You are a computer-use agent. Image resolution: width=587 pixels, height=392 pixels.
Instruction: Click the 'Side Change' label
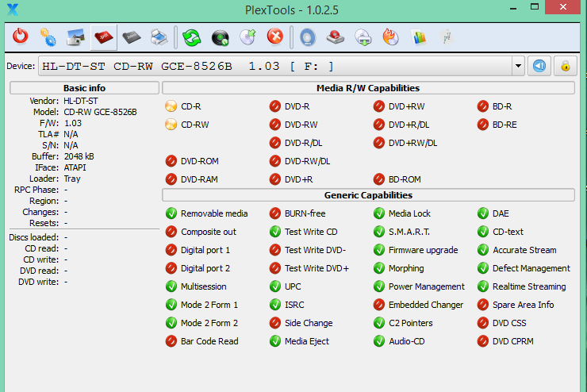pos(309,323)
